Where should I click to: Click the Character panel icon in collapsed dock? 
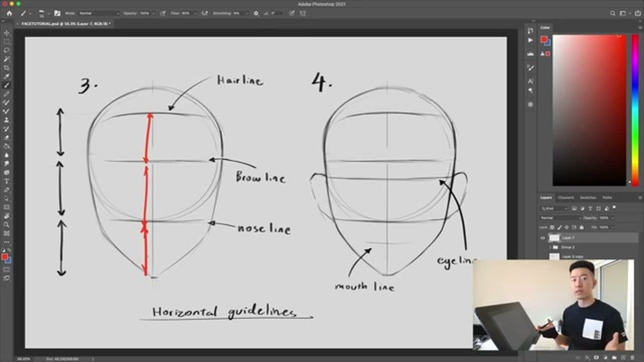pyautogui.click(x=530, y=80)
